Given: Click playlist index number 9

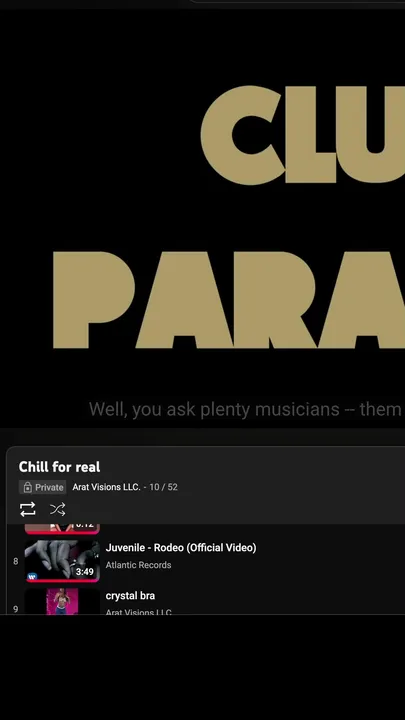Looking at the screenshot, I should point(16,609).
